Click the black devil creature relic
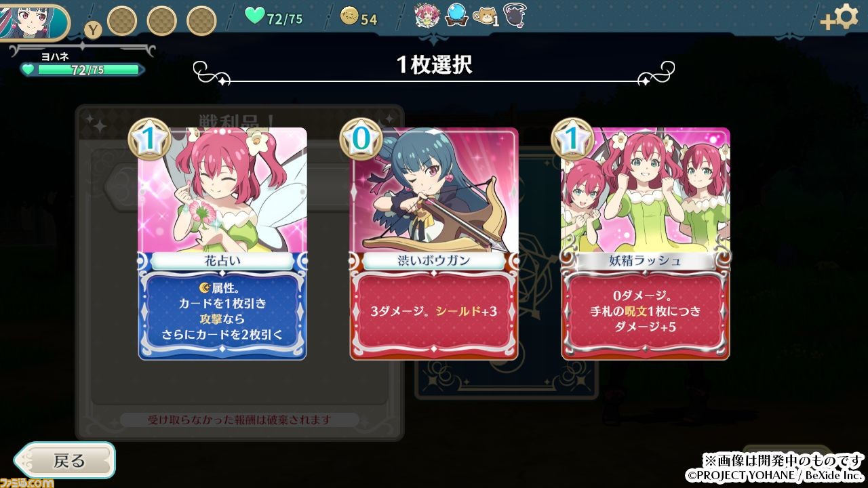 pos(515,15)
